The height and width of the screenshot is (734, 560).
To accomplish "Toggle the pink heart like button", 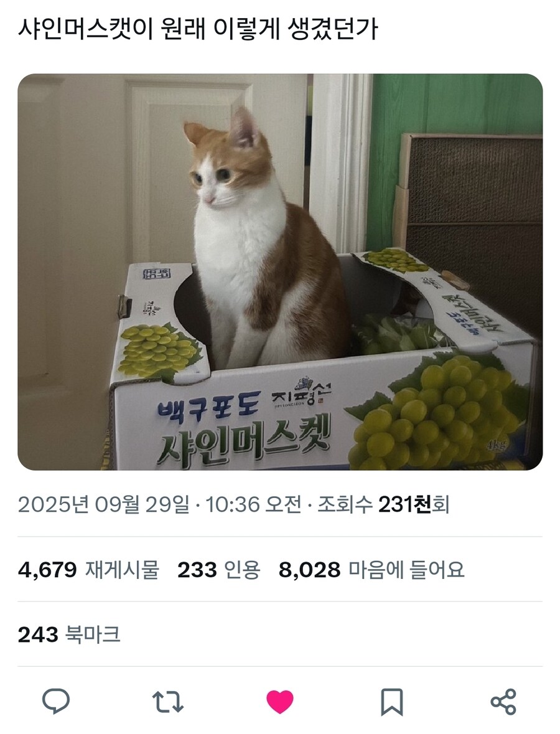I will click(280, 702).
